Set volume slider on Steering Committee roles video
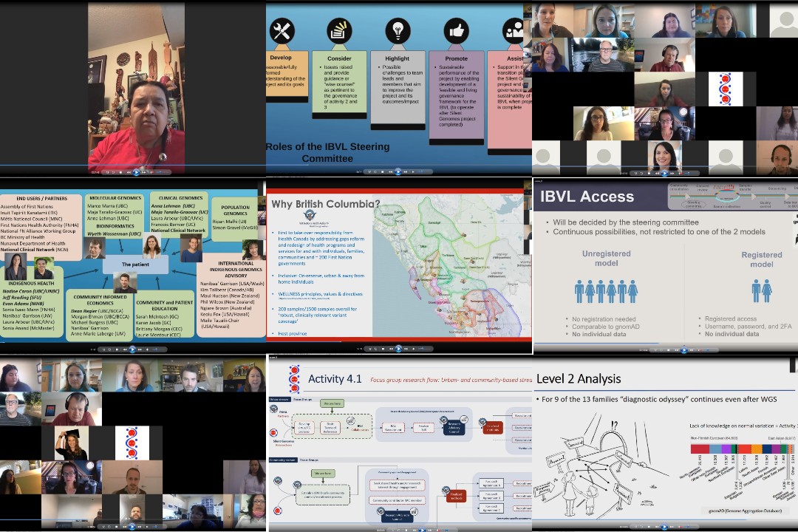This screenshot has height=532, width=798. pyautogui.click(x=424, y=171)
